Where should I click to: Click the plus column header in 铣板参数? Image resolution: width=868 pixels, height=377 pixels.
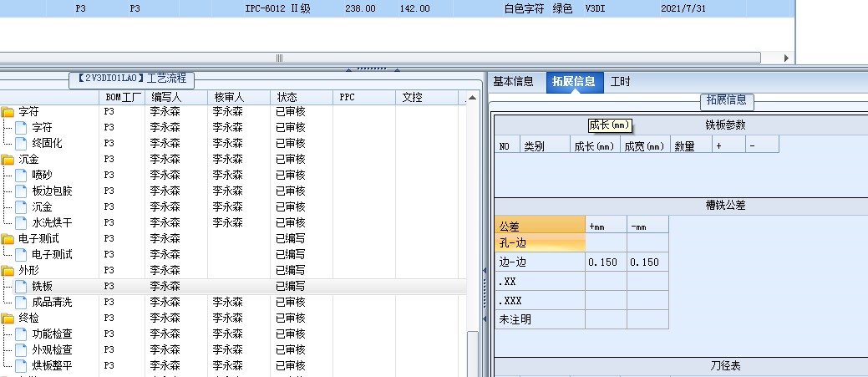(x=728, y=146)
